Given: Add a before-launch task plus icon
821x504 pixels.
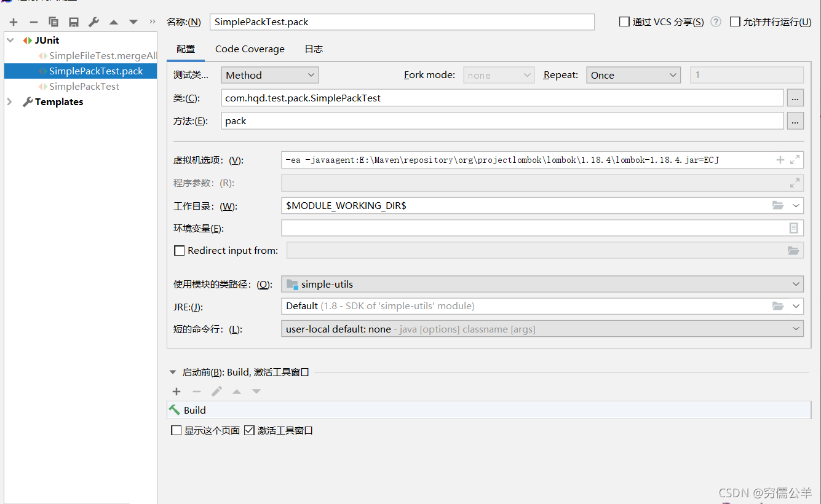Looking at the screenshot, I should tap(176, 392).
